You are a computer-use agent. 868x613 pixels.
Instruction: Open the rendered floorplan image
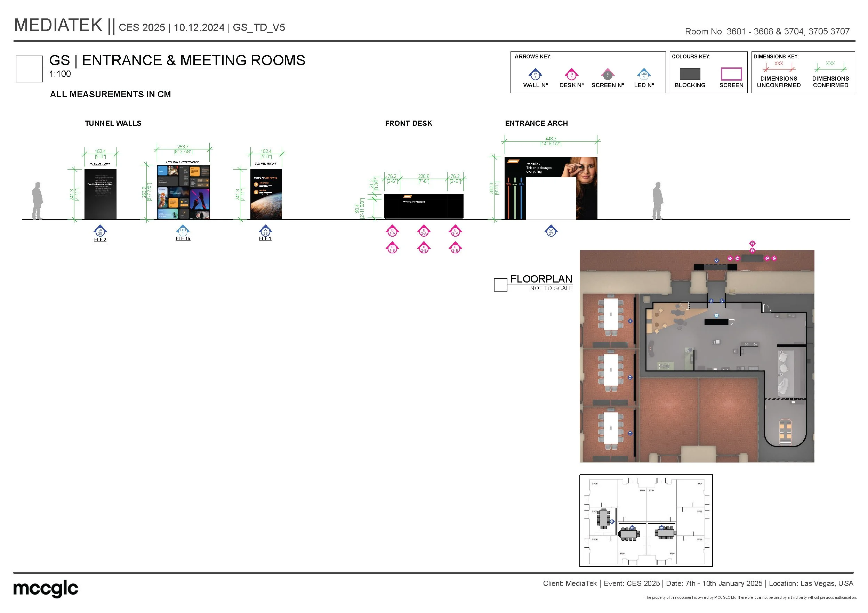[697, 356]
